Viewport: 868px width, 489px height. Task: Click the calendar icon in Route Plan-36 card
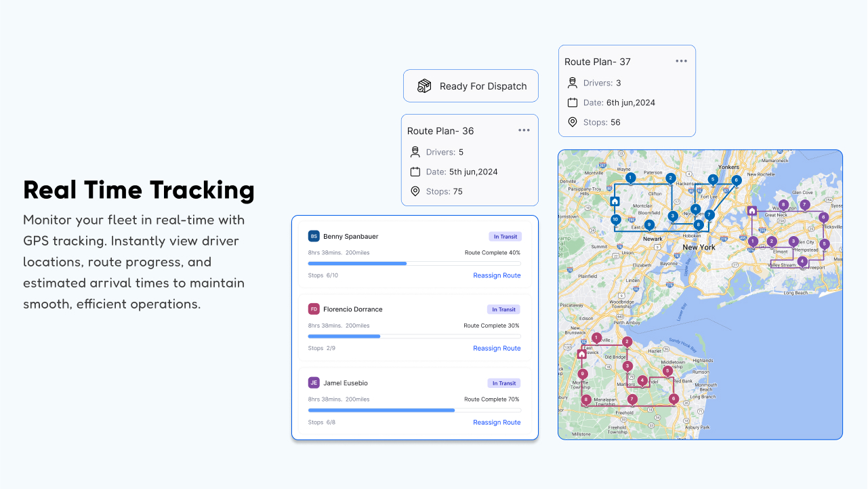[x=415, y=172]
